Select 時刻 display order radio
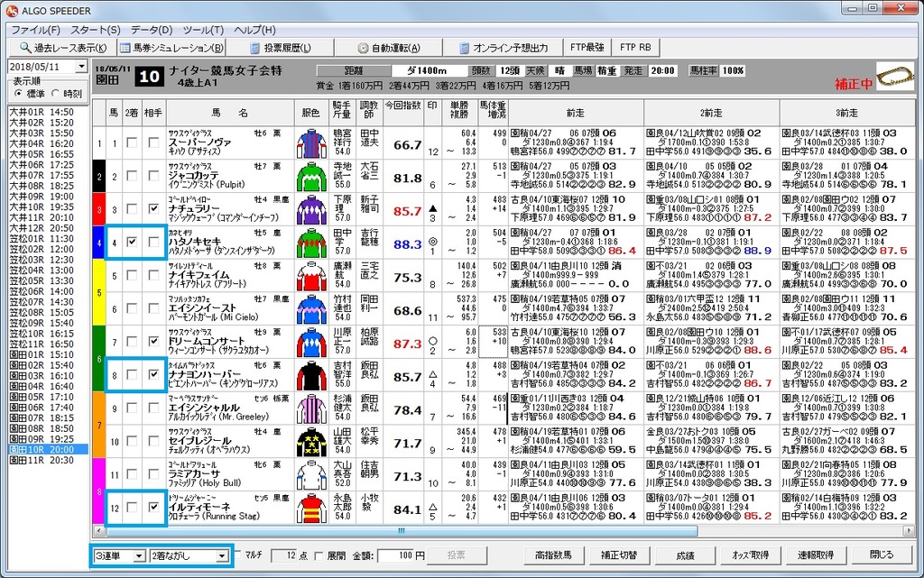The image size is (924, 578). (55, 94)
